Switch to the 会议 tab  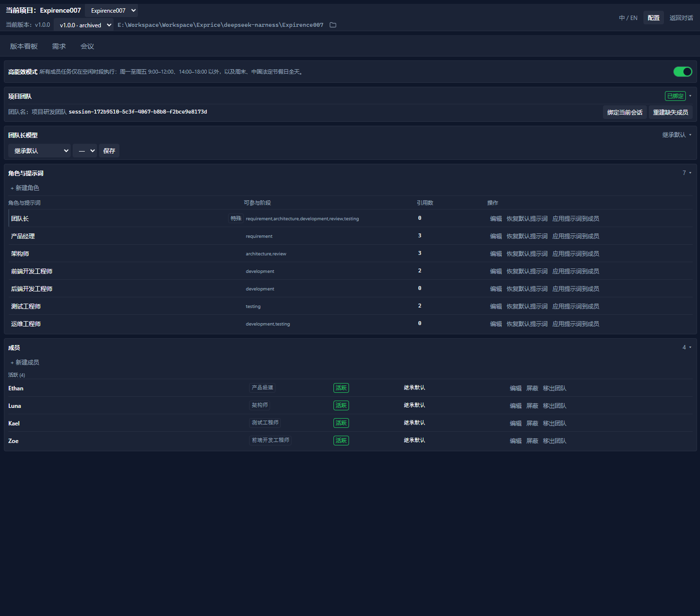pyautogui.click(x=87, y=46)
